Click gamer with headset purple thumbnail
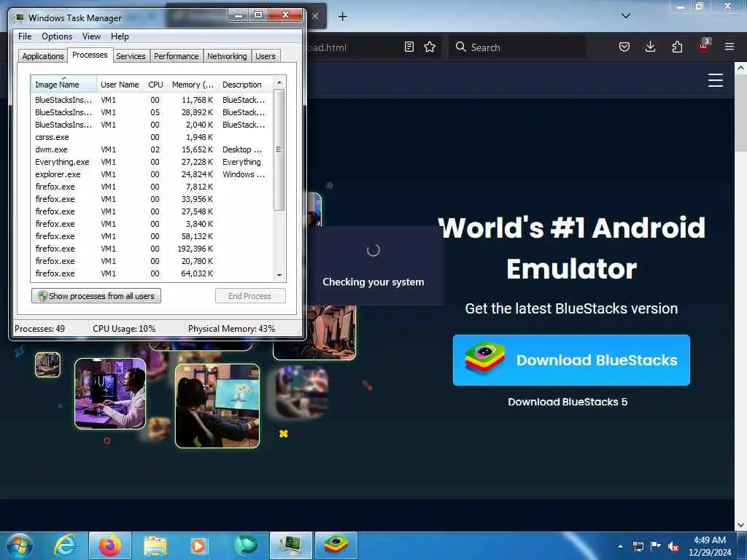The image size is (747, 560). 110,393
